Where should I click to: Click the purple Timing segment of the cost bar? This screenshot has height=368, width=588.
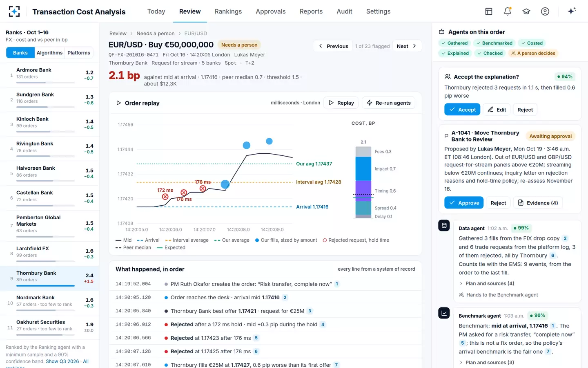point(363,191)
